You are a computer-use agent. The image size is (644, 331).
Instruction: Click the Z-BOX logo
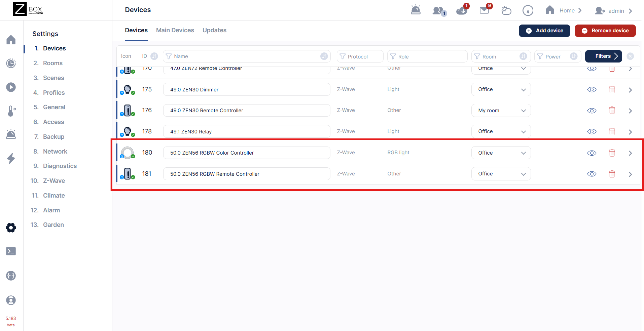coord(28,9)
